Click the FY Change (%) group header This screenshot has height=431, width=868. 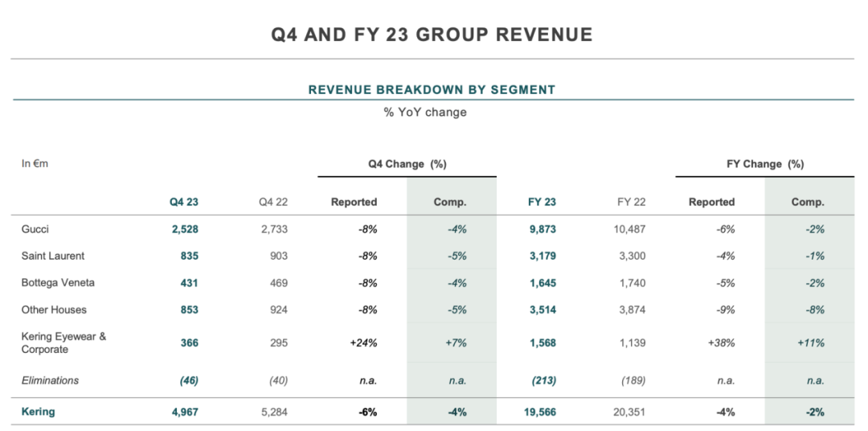coord(764,164)
